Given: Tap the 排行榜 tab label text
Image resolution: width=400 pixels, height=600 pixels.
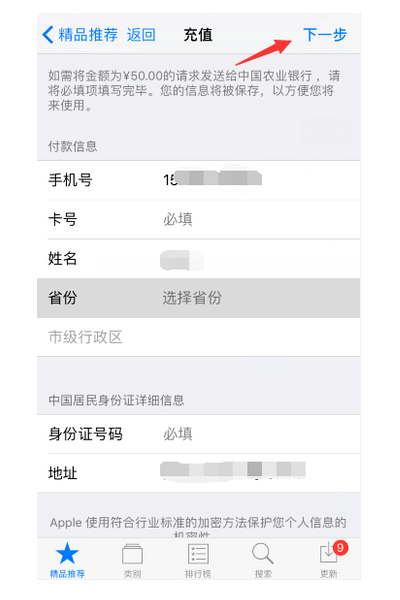Looking at the screenshot, I should point(198,574).
